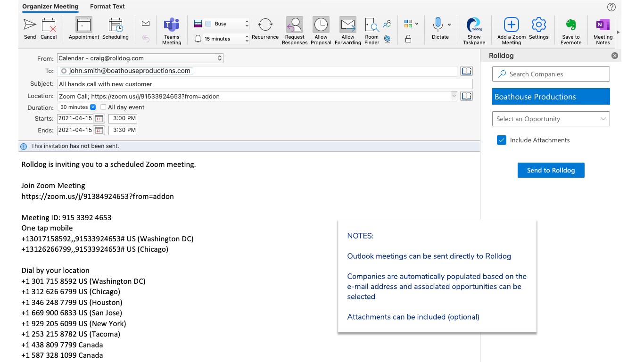
Task: Click the check names people icon
Action: click(388, 24)
